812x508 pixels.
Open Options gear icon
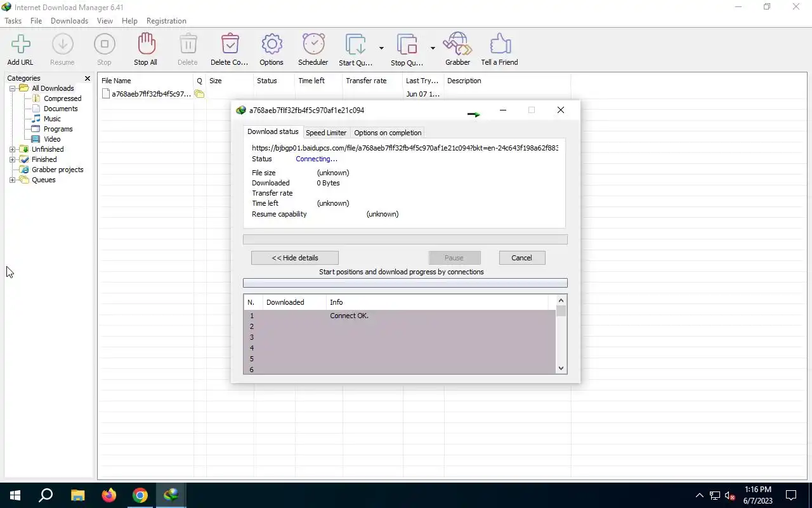coord(272,44)
